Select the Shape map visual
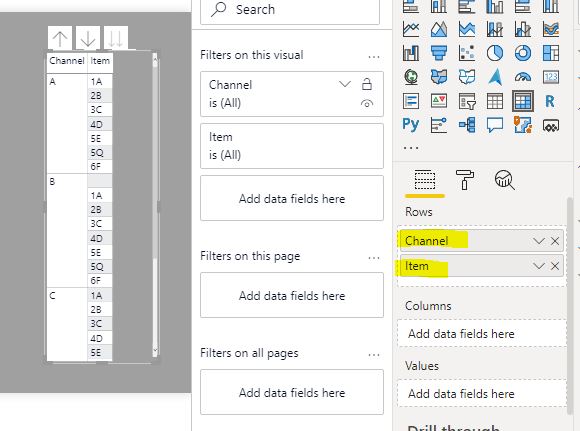Image resolution: width=580 pixels, height=431 pixels. coord(467,77)
